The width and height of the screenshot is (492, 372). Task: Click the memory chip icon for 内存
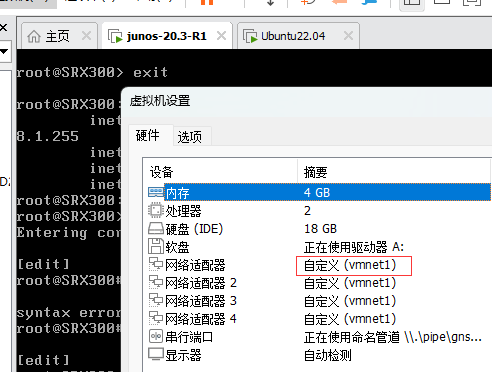[x=156, y=192]
